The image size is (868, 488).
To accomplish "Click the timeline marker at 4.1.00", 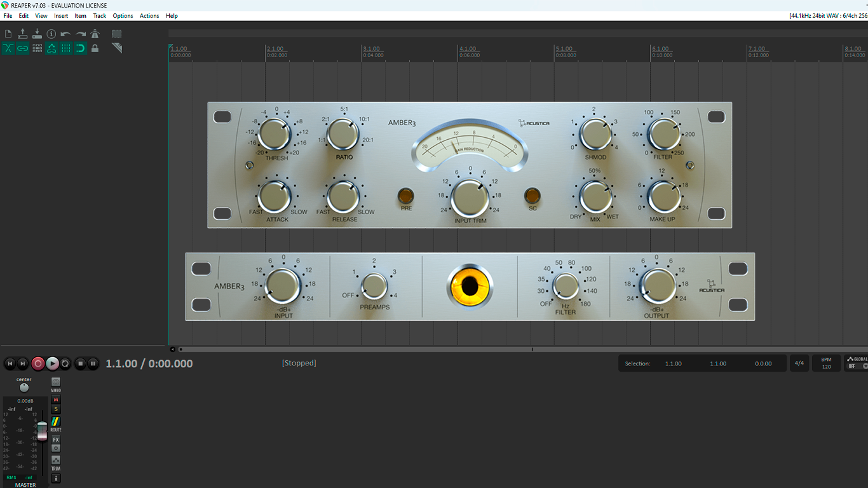I will click(x=468, y=49).
